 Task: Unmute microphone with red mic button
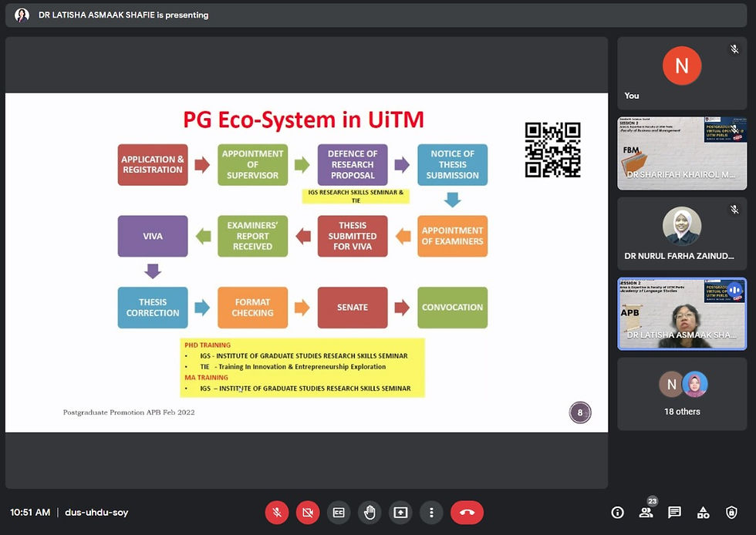tap(277, 513)
